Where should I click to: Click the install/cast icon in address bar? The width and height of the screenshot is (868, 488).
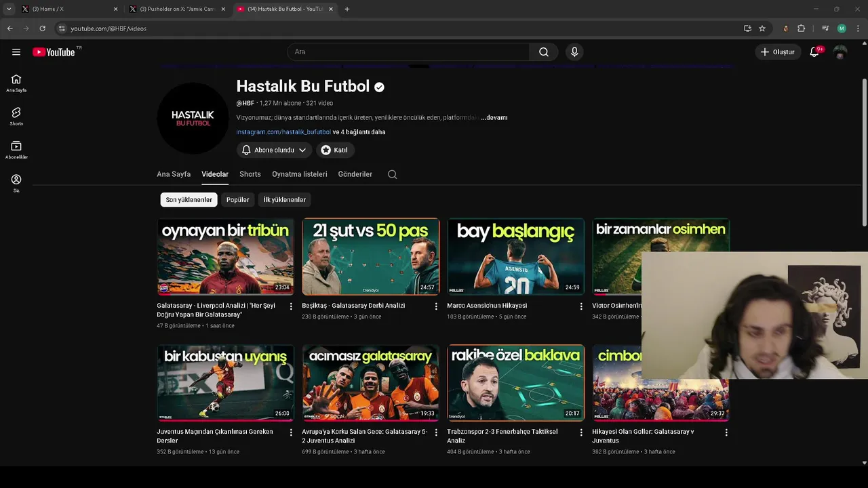(x=747, y=28)
